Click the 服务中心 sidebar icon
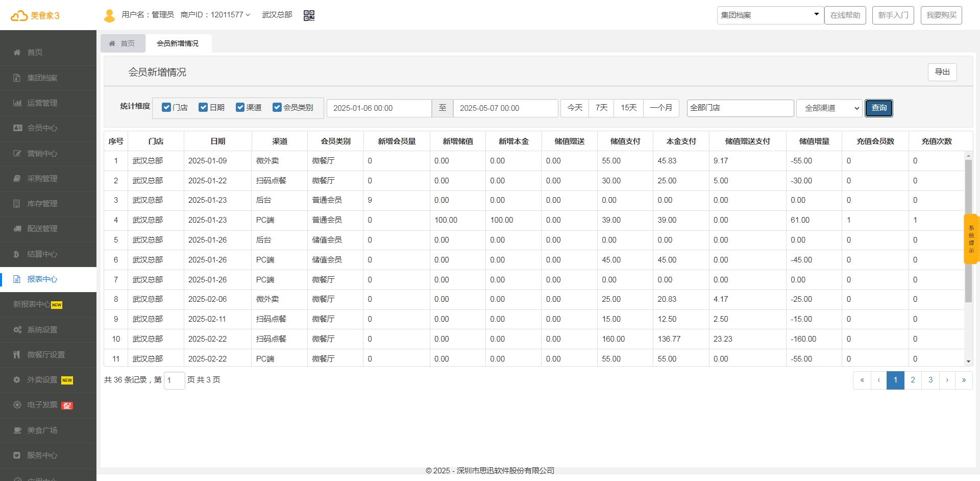This screenshot has height=481, width=980. coord(17,455)
